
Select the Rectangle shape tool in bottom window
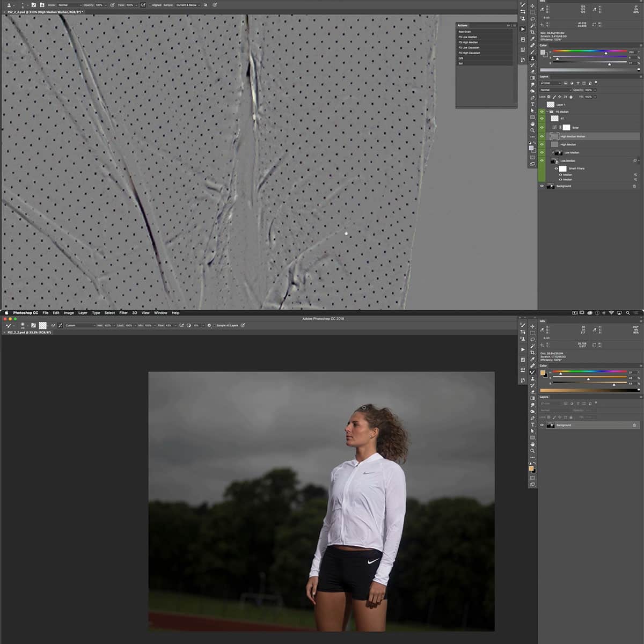532,437
